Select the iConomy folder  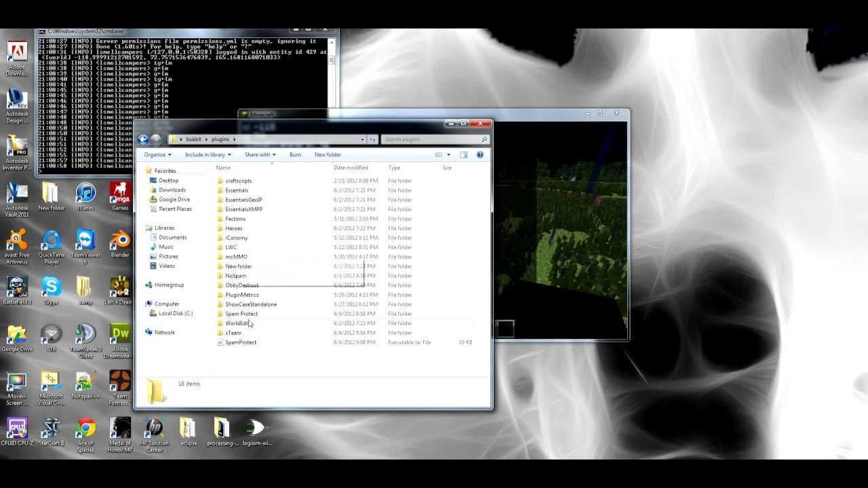237,238
